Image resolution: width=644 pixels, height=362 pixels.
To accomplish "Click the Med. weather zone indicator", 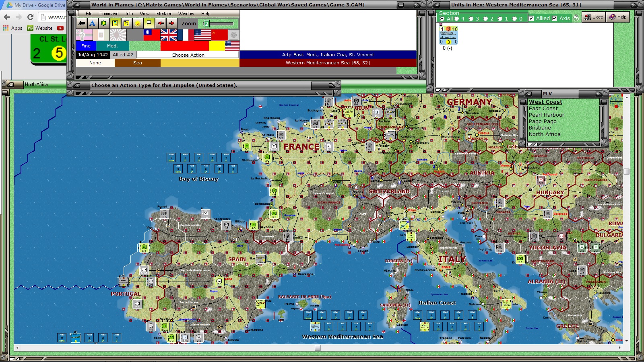I will point(112,46).
